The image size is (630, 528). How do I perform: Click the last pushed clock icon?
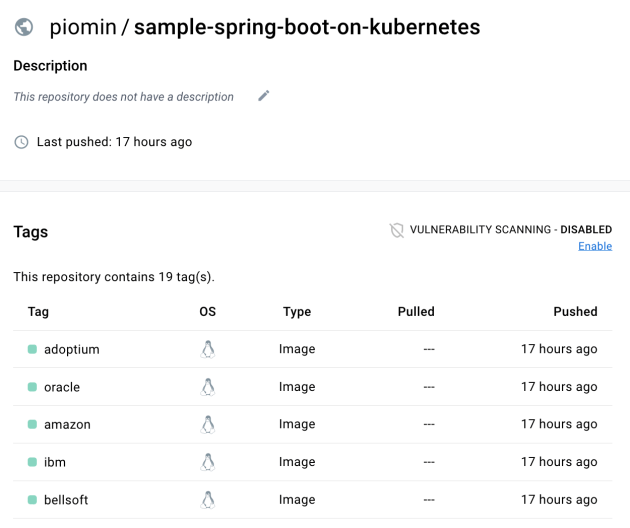[x=21, y=142]
